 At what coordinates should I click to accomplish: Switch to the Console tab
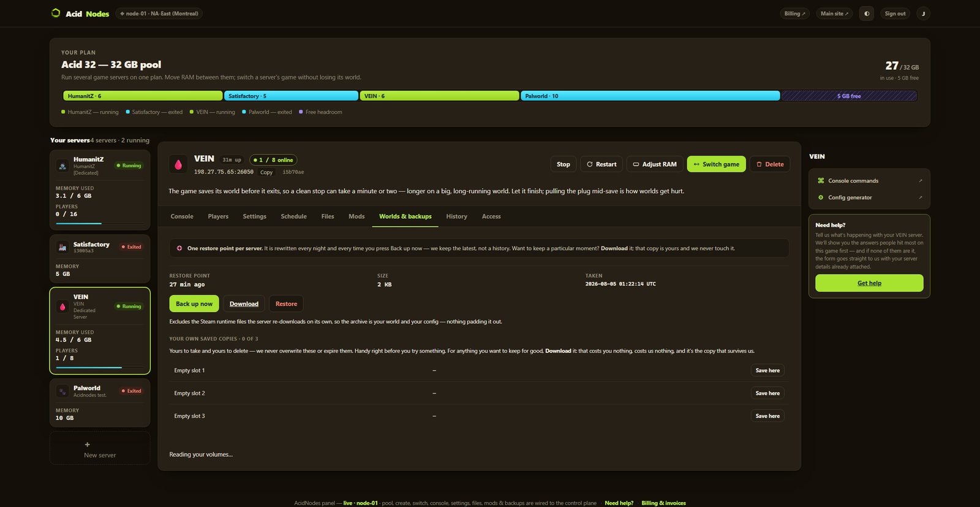(x=182, y=216)
